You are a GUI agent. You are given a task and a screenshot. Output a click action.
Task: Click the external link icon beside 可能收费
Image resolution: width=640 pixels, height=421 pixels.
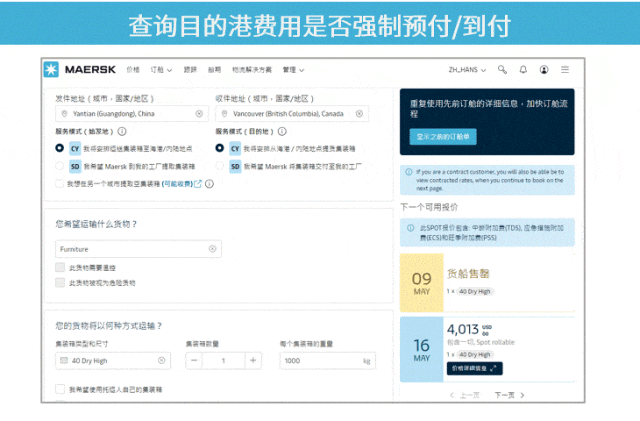[x=198, y=184]
